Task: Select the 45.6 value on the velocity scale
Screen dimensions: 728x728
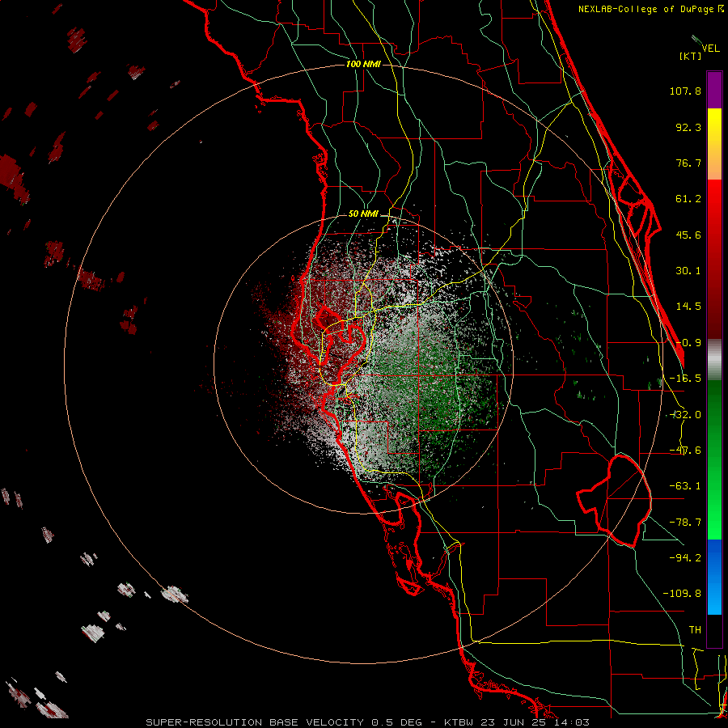Action: coord(688,235)
